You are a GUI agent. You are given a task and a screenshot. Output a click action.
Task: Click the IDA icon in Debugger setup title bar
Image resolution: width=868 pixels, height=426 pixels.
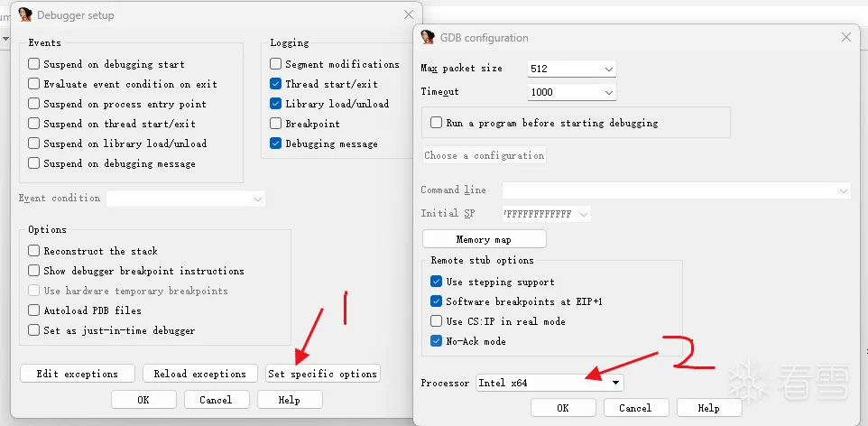click(x=25, y=14)
